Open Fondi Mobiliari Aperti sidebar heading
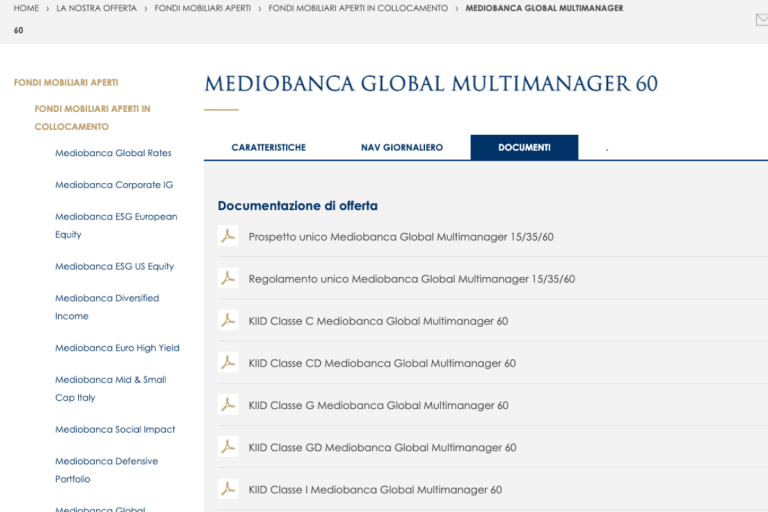 [x=66, y=82]
